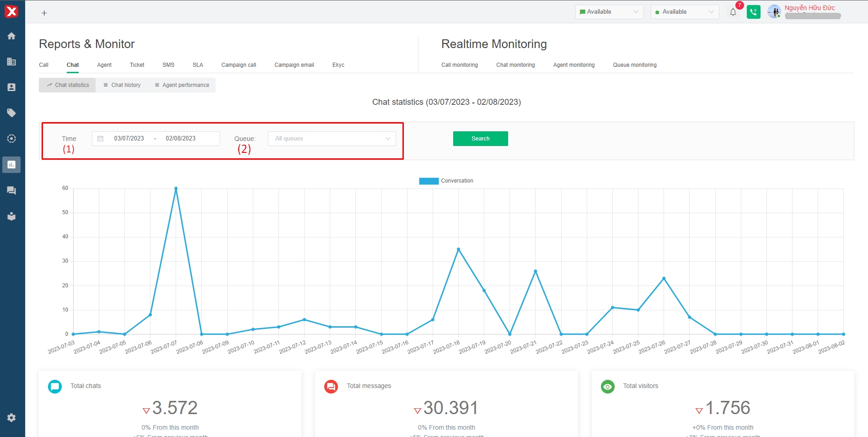
Task: Switch to the Agent report tab
Action: point(104,65)
